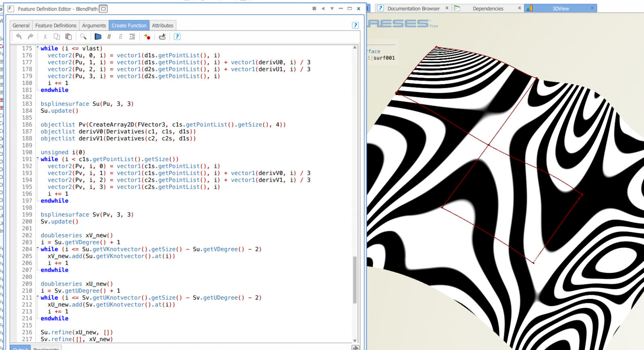Click the Redo arrow in editor toolbar
The image size is (644, 350).
click(30, 37)
